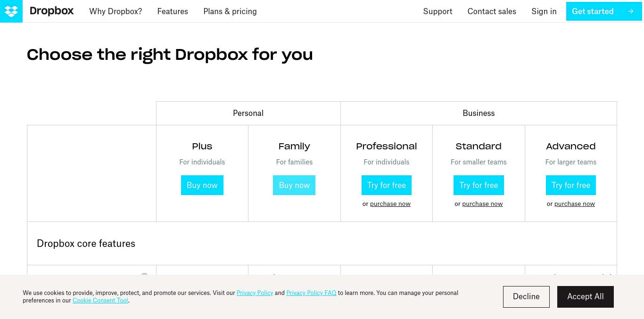Screen dimensions: 644x319
Task: Select Contact sales in header
Action: click(x=492, y=11)
